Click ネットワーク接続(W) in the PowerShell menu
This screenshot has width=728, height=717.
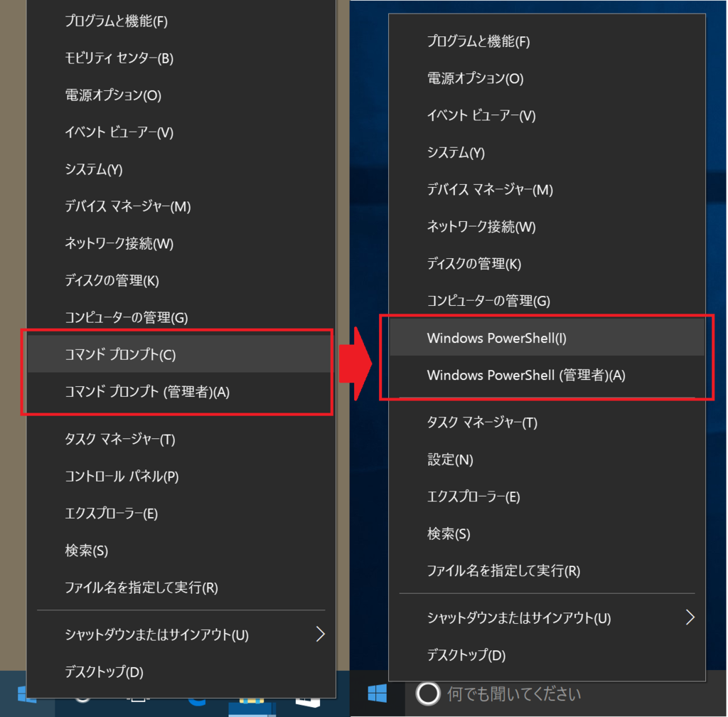point(547,227)
